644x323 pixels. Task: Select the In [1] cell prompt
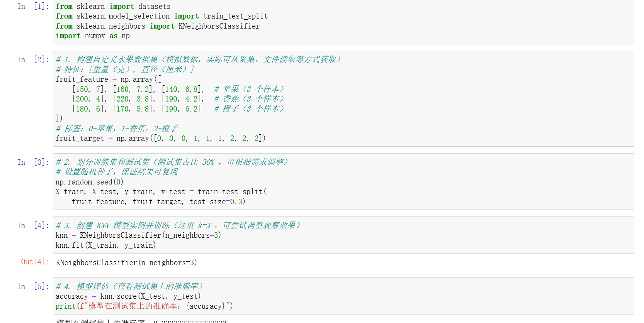point(33,7)
